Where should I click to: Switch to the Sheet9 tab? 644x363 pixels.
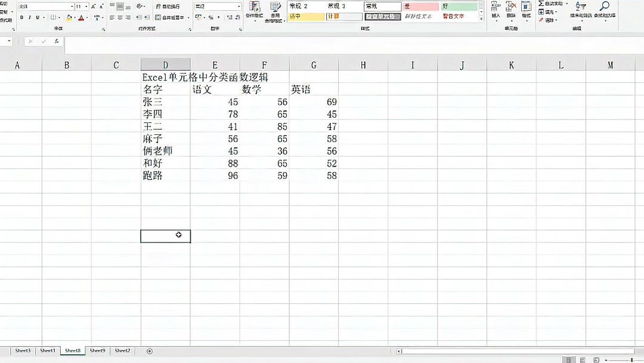tap(97, 350)
